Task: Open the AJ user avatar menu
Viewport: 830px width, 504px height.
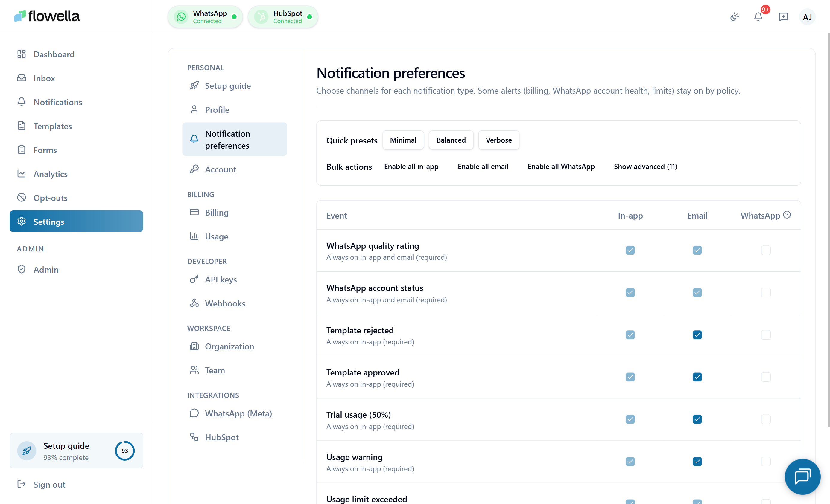Action: coord(807,17)
